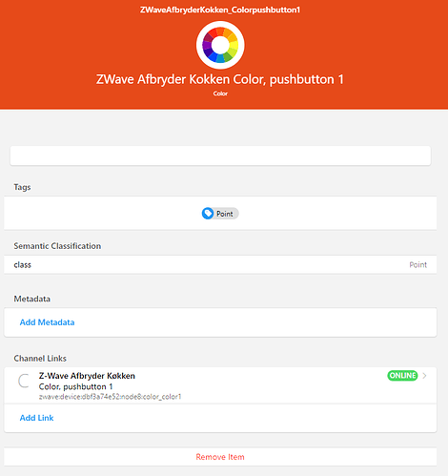Click the loading circle icon for Z-Wave channel

click(x=24, y=381)
